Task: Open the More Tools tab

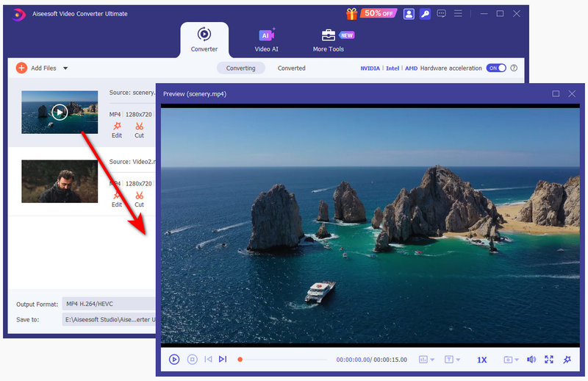Action: [328, 40]
